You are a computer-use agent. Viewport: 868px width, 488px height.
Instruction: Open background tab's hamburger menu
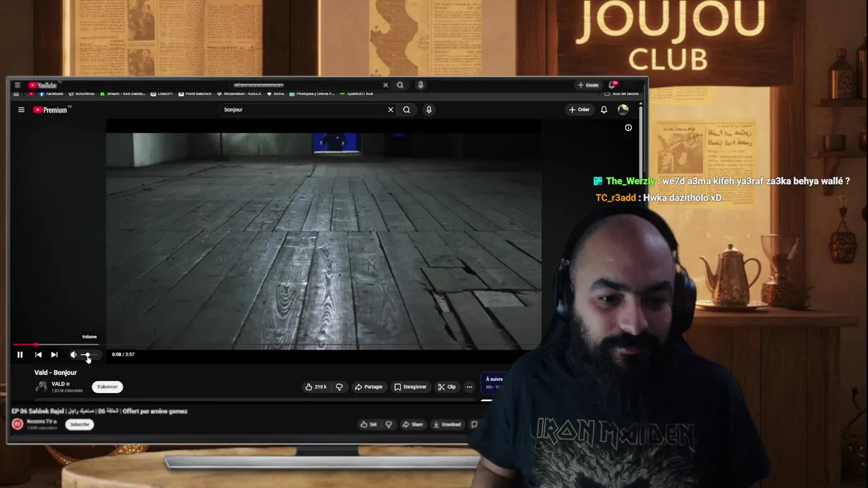17,85
